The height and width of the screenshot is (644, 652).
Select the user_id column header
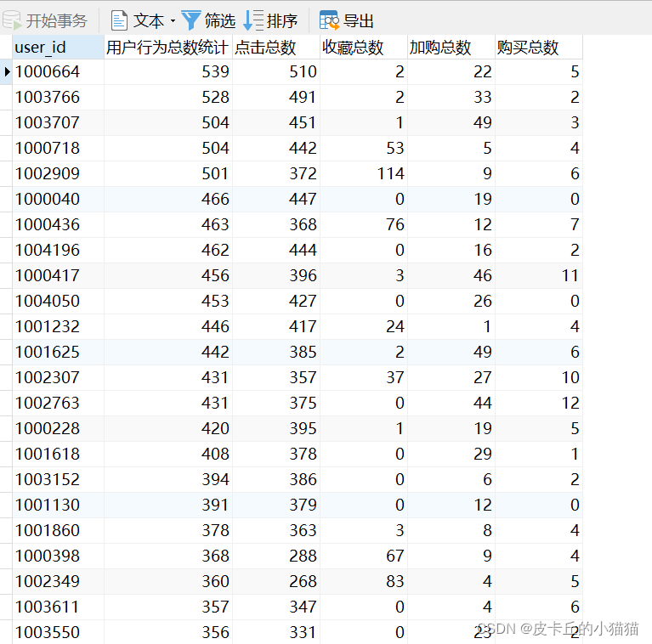(58, 48)
